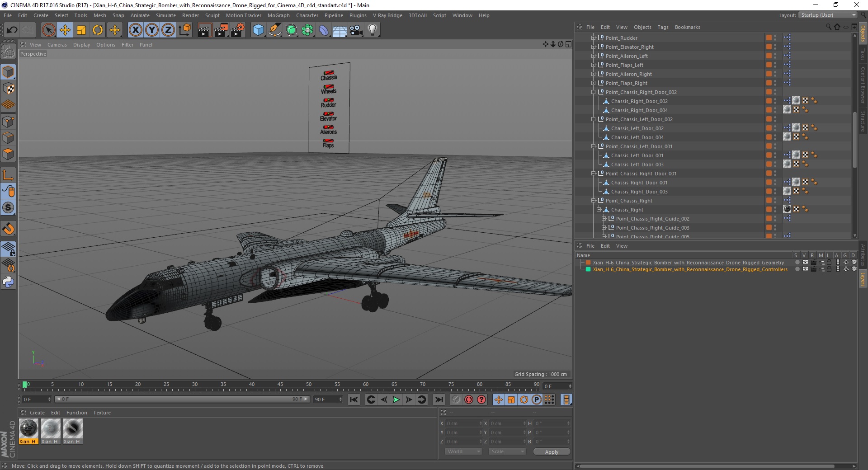Viewport: 868px width, 470px height.
Task: Activate the Move tool in top toolbar
Action: point(65,30)
